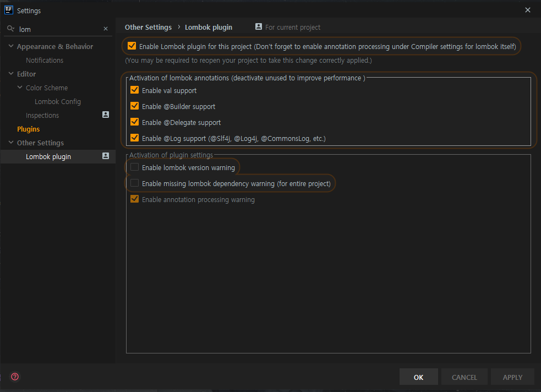Collapse the Editor tree node

coord(11,74)
